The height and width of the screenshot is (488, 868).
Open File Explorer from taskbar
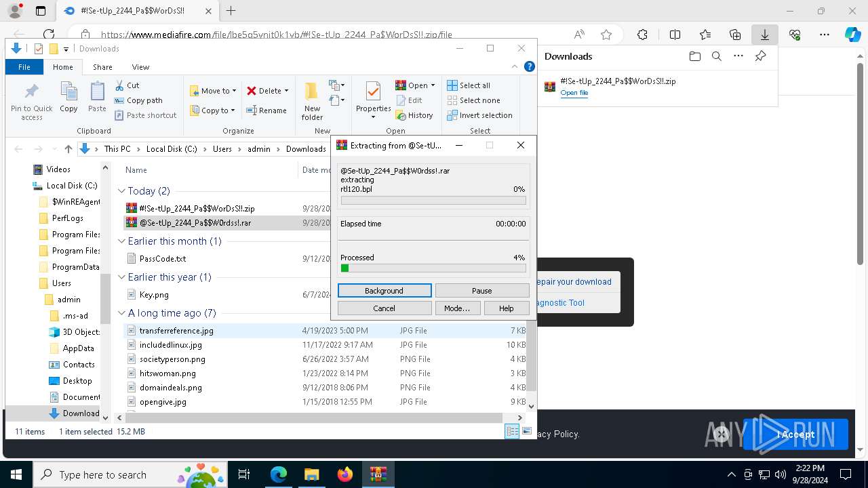[x=311, y=474]
